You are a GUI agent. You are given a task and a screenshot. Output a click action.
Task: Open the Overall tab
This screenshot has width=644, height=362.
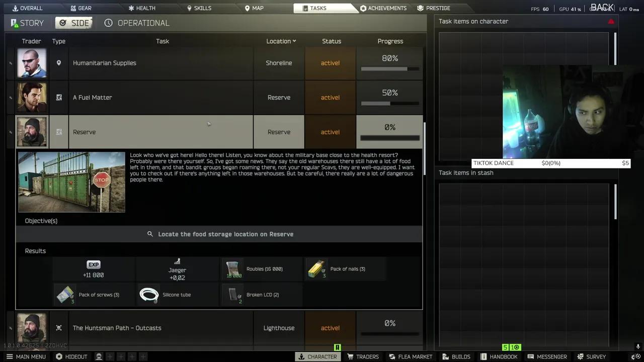click(x=27, y=8)
